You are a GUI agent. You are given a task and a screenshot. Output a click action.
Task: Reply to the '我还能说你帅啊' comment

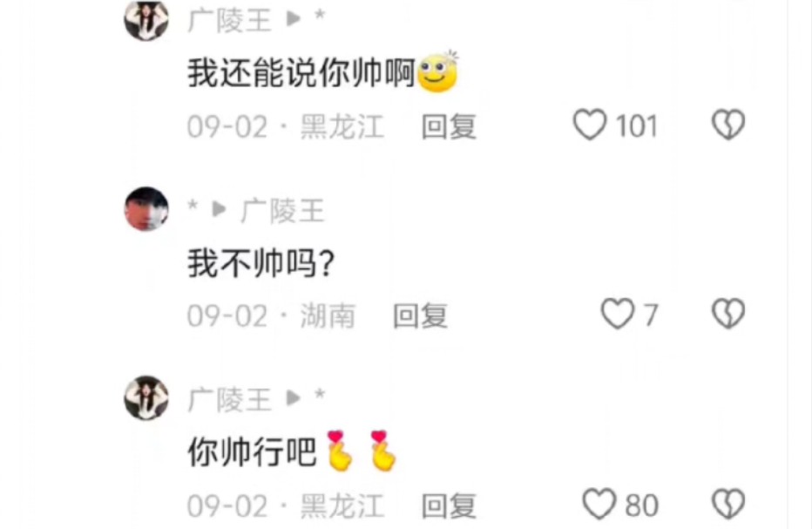(449, 126)
